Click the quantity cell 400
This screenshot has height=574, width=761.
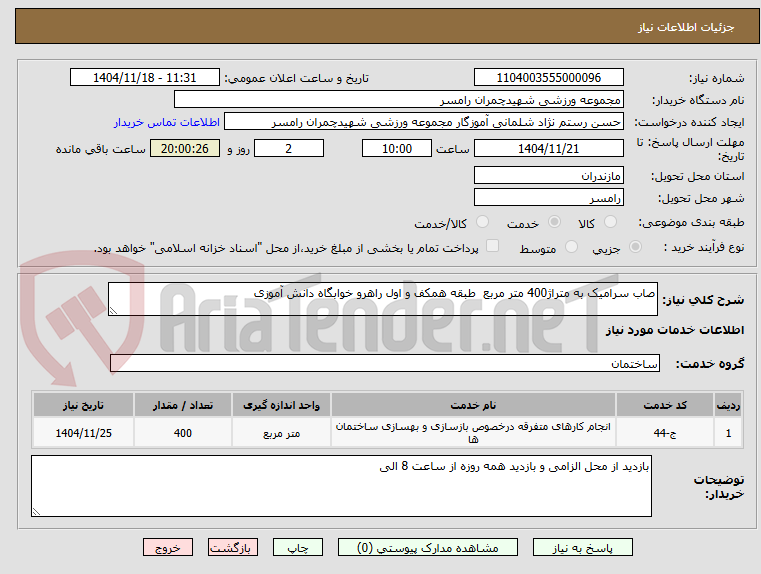click(183, 432)
